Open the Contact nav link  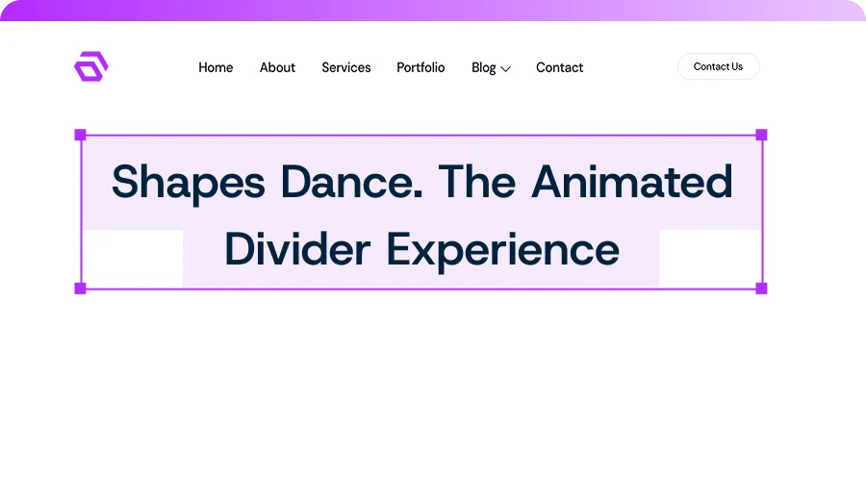(559, 67)
